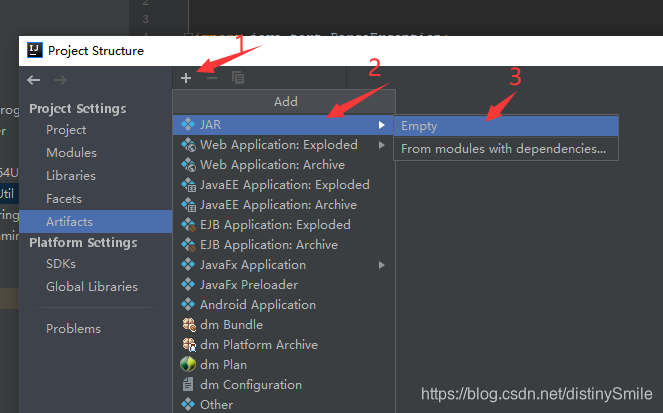Click the JavaEE Application: Exploded icon
This screenshot has width=663, height=413.
click(x=188, y=185)
